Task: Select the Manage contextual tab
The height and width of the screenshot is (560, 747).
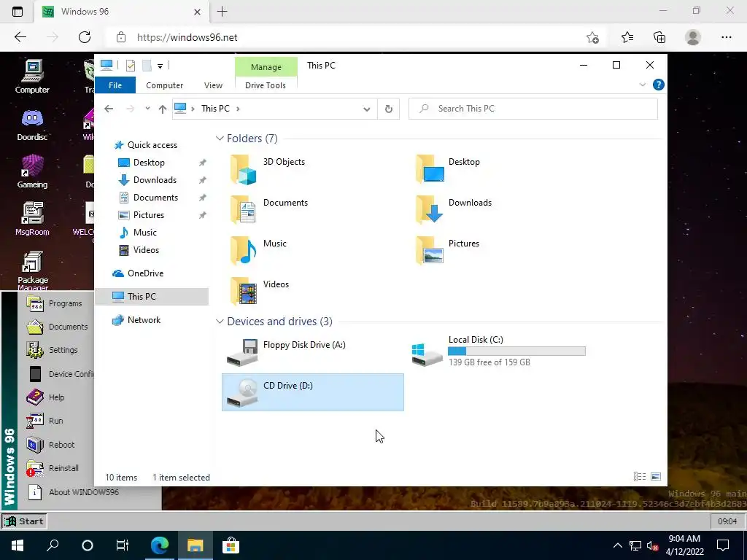Action: tap(266, 67)
